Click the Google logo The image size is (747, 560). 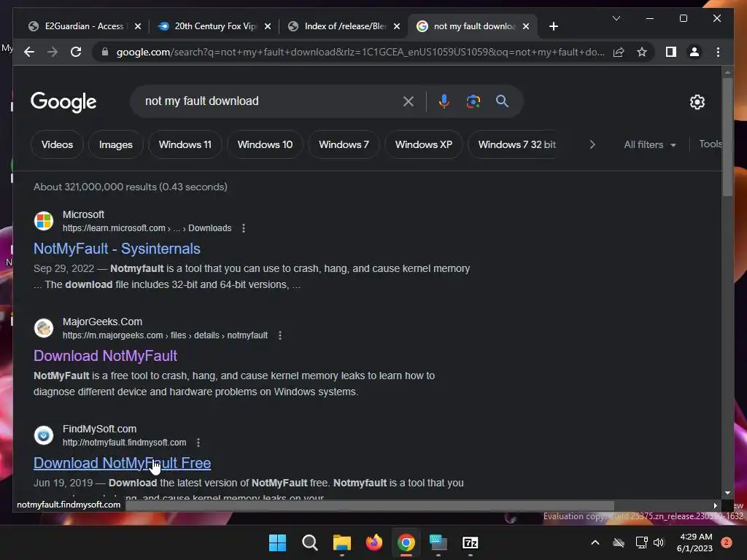click(63, 102)
